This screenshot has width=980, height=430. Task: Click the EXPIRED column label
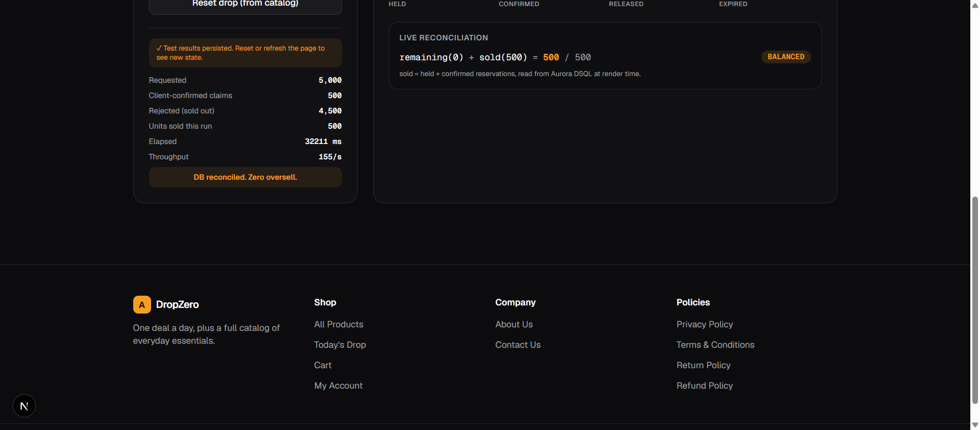[x=733, y=4]
